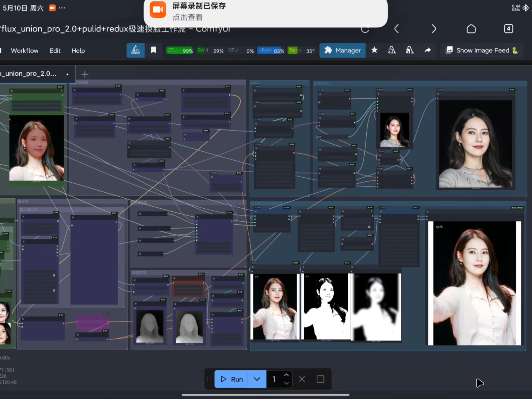This screenshot has width=532, height=399.
Task: Click the blue triangle logo toolbar icon
Action: 135,50
